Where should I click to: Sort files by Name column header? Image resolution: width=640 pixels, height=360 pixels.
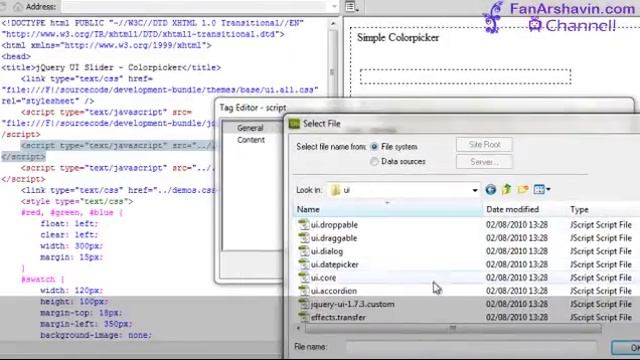pyautogui.click(x=388, y=209)
